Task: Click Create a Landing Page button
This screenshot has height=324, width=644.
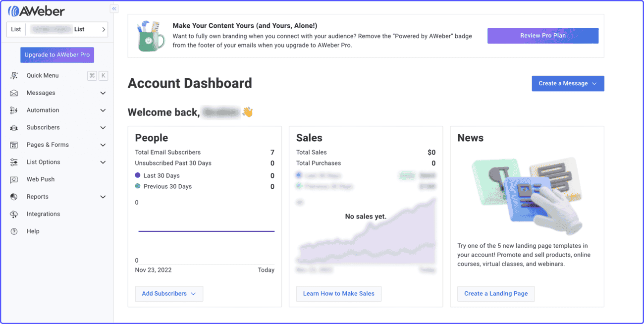Action: [x=496, y=294]
